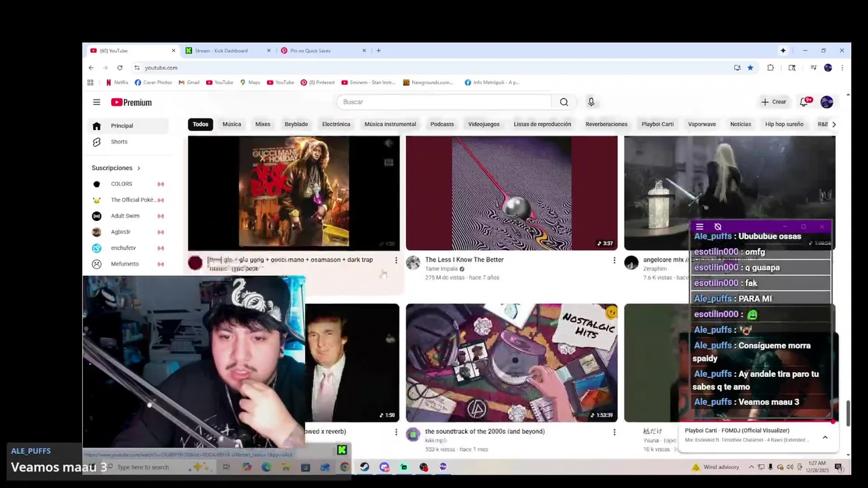
Task: Select the Todos filter chip
Action: [x=200, y=124]
